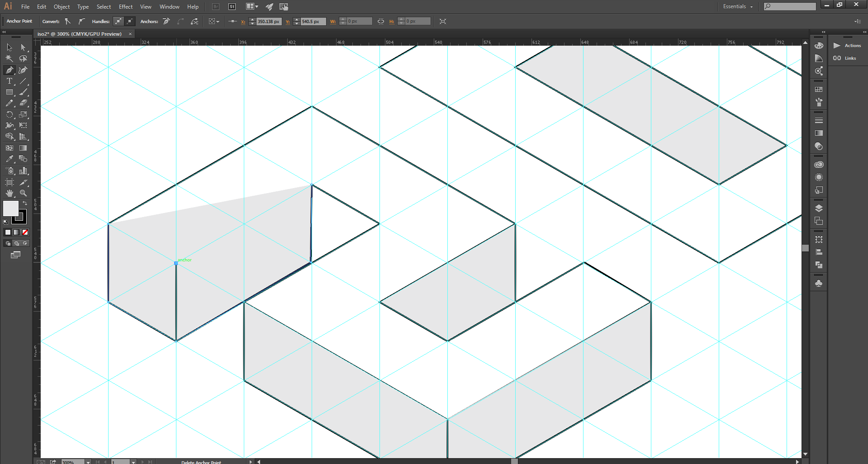Select the Gradient tool

tap(23, 148)
